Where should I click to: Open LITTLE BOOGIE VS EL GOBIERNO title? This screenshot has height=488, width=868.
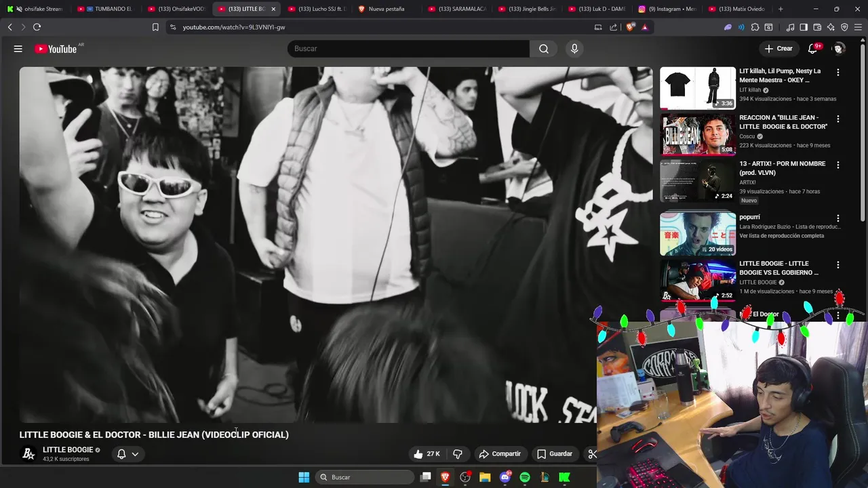pyautogui.click(x=779, y=268)
